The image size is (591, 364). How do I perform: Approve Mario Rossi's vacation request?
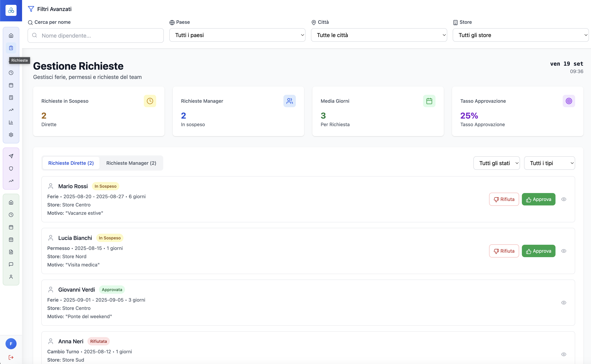point(538,199)
